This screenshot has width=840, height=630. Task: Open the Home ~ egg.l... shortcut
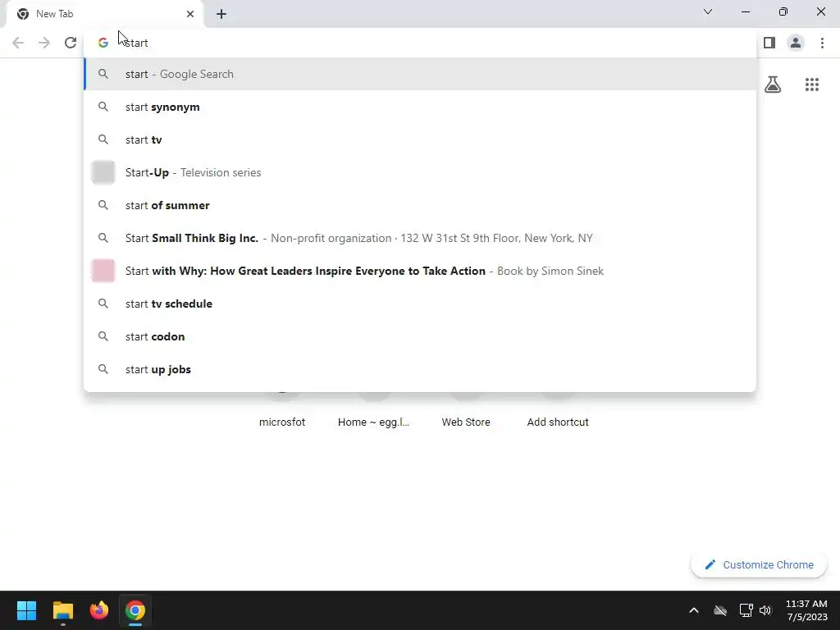click(x=373, y=422)
